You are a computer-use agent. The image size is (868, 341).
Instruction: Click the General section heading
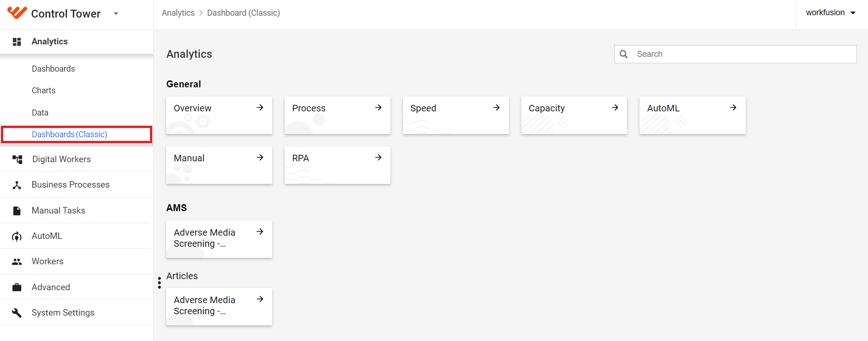[x=184, y=84]
